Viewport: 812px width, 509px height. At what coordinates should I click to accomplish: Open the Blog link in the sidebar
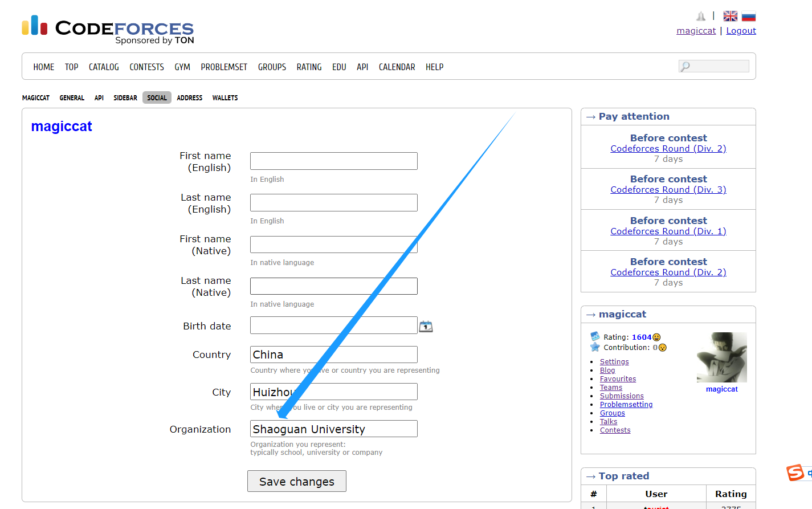coord(607,370)
